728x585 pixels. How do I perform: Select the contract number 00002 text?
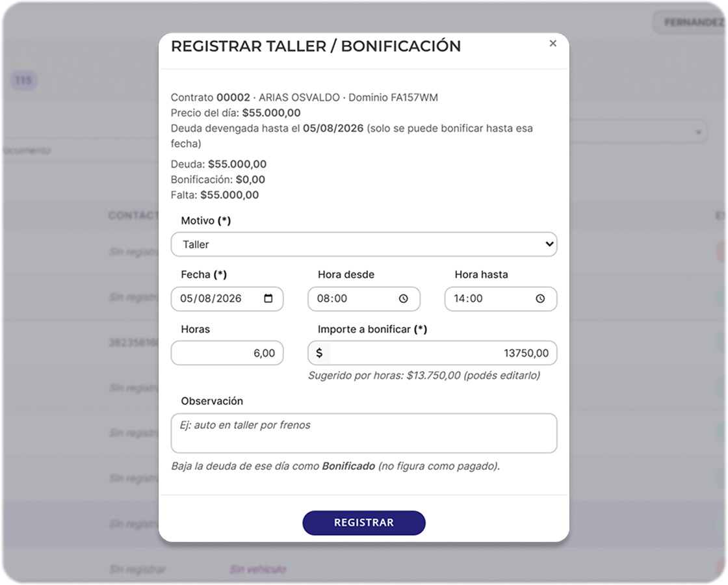(x=233, y=97)
